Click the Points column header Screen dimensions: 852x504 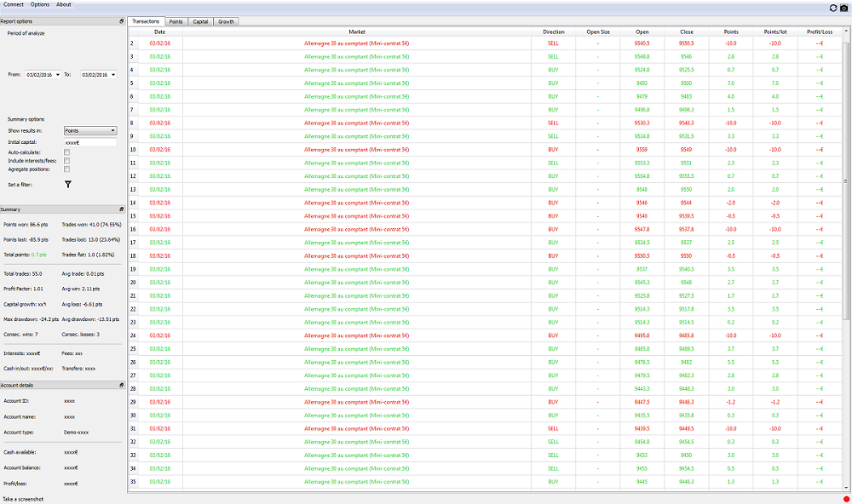(x=731, y=32)
